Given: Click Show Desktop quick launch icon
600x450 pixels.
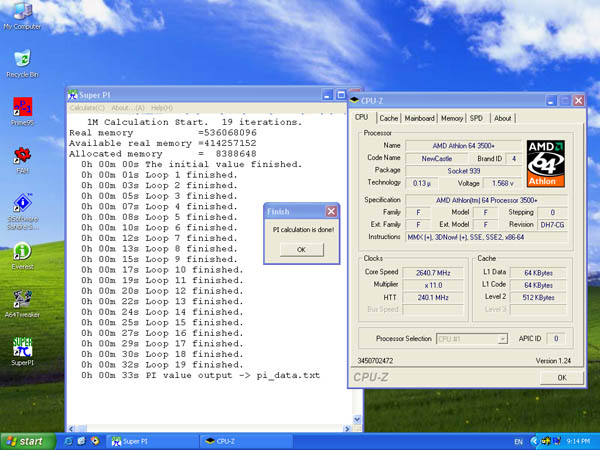Looking at the screenshot, I should click(x=81, y=441).
